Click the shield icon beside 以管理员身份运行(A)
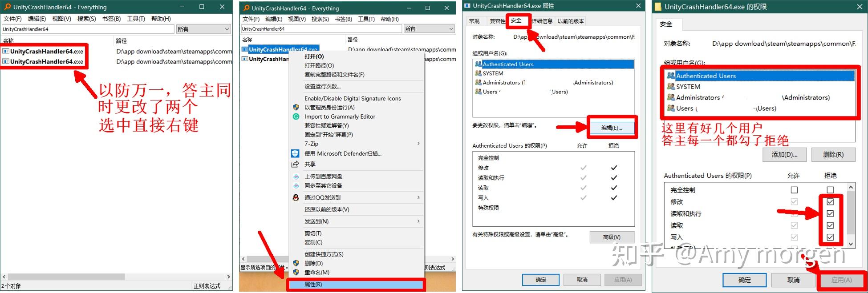868x293 pixels. coord(296,107)
